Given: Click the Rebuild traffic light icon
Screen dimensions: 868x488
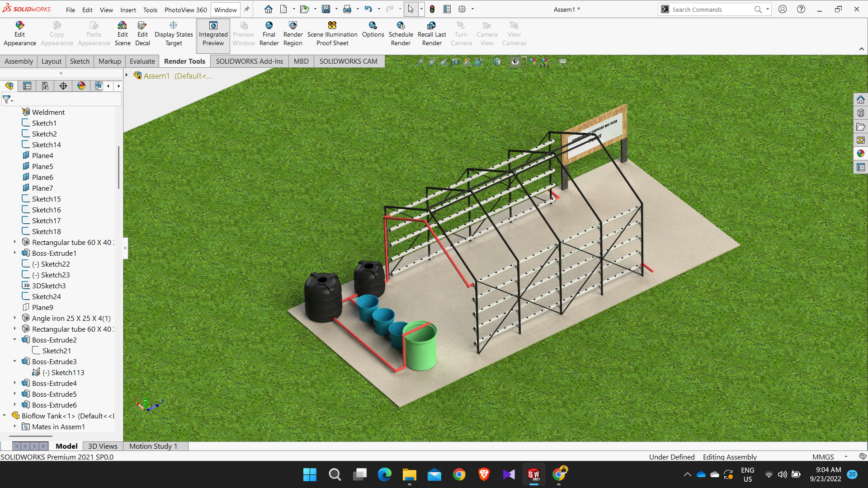Looking at the screenshot, I should [x=432, y=9].
